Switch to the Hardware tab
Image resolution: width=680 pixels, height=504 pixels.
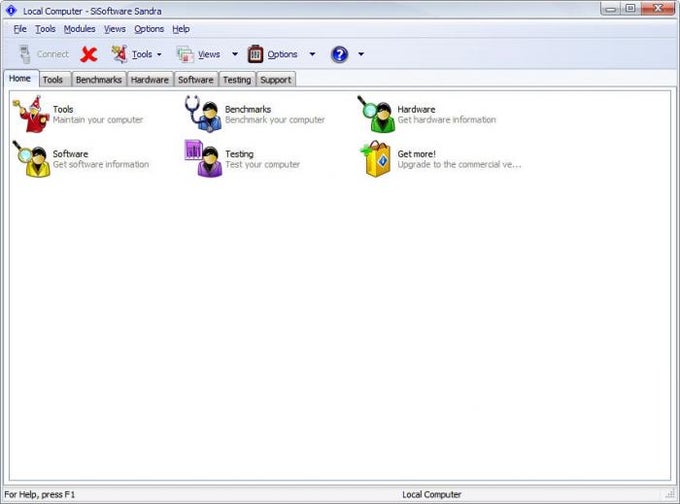[150, 80]
